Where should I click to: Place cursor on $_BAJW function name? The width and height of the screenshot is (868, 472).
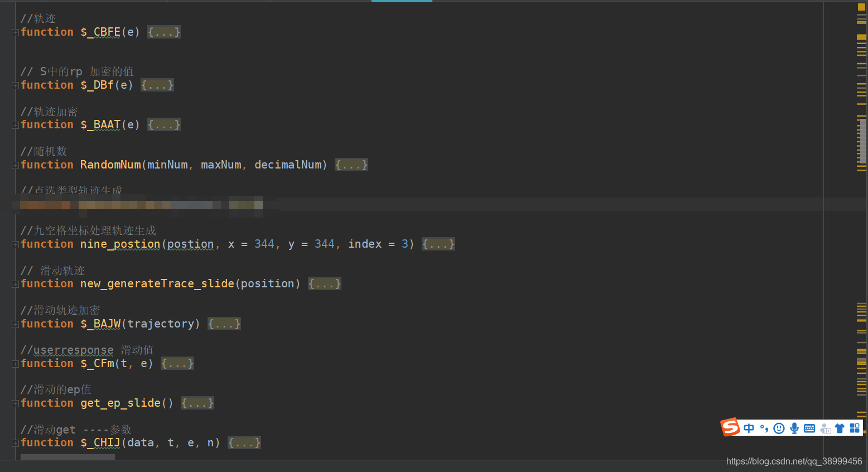[x=100, y=324]
